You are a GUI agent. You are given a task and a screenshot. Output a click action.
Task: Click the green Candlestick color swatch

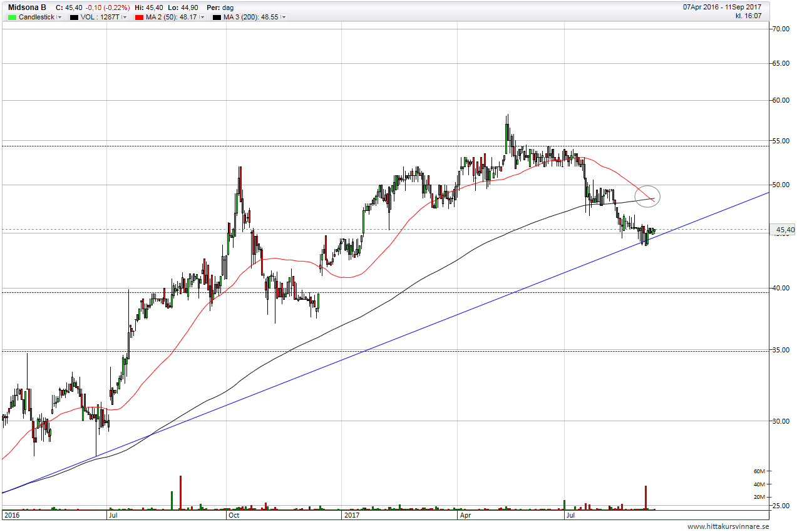point(12,17)
